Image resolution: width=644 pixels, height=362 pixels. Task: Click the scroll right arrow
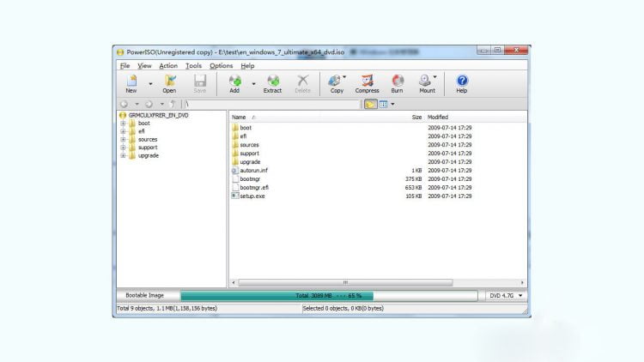click(x=522, y=283)
